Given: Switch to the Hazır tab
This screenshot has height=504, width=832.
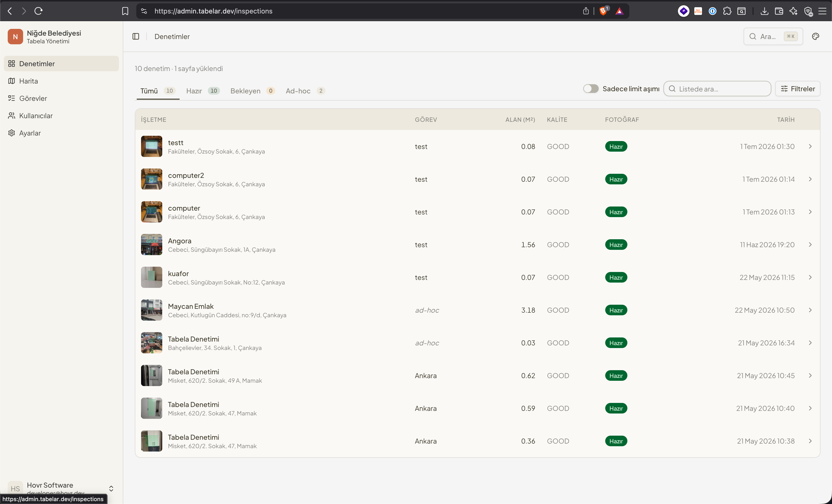Looking at the screenshot, I should click(203, 91).
